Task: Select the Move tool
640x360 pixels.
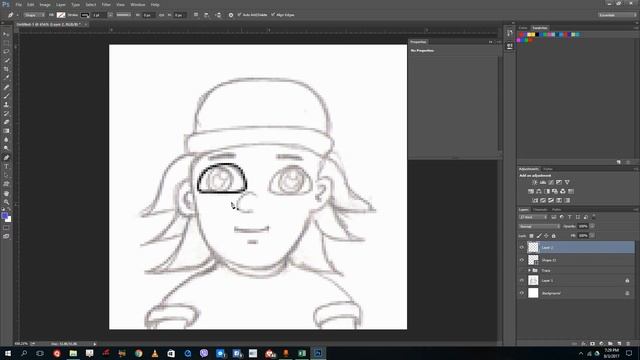Action: (6, 34)
